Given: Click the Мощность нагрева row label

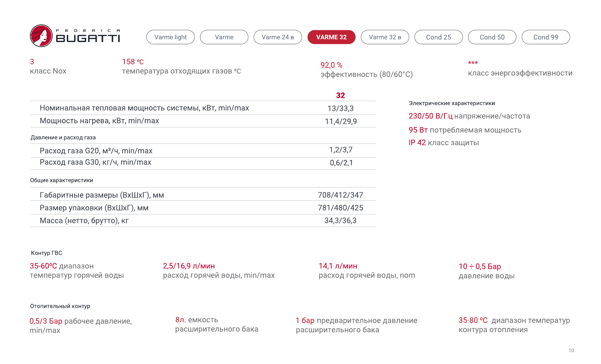Looking at the screenshot, I should (99, 121).
